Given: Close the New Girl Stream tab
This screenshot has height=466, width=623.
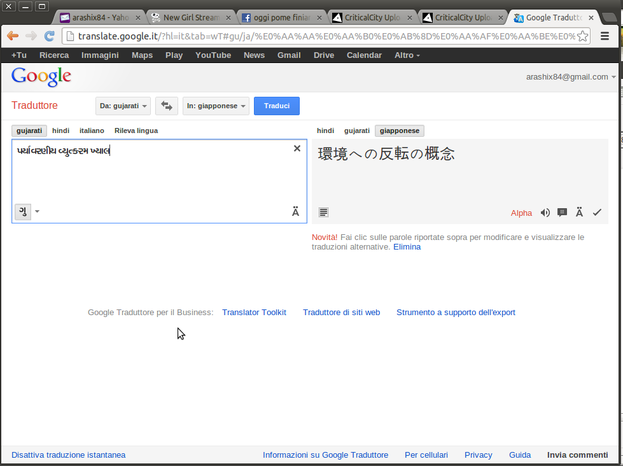Looking at the screenshot, I should pos(228,17).
